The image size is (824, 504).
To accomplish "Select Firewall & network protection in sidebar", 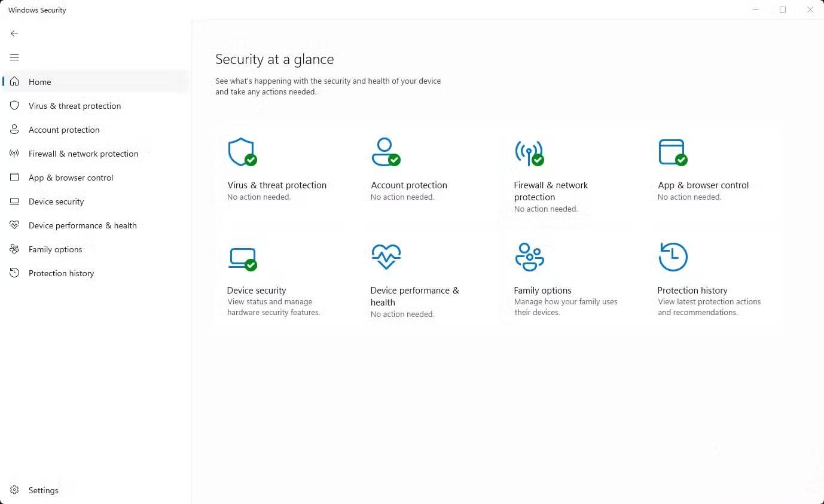I will pos(96,153).
